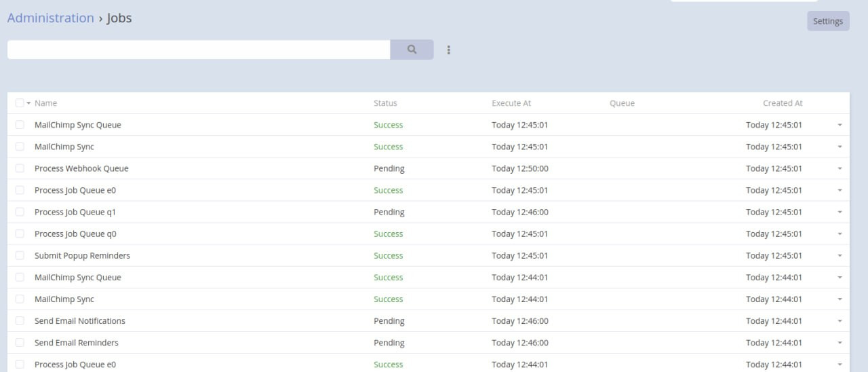The image size is (868, 372).
Task: Go to Administration breadcrumb link
Action: [51, 18]
